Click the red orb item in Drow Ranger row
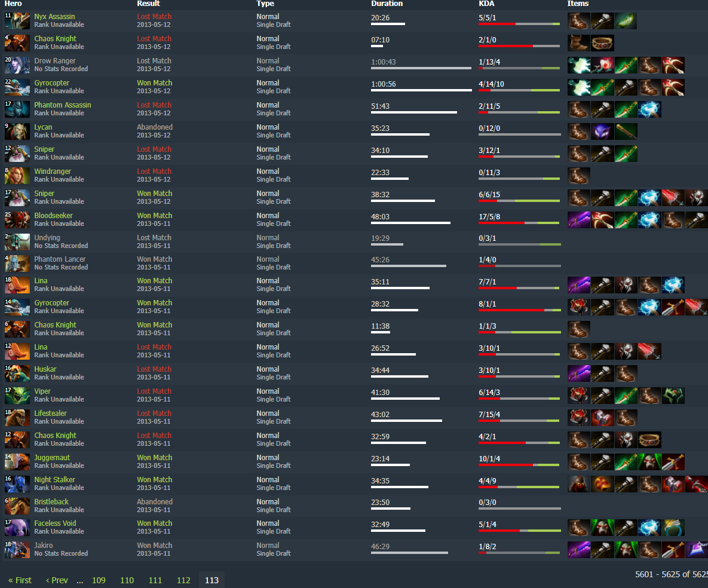The width and height of the screenshot is (708, 588). click(x=602, y=65)
